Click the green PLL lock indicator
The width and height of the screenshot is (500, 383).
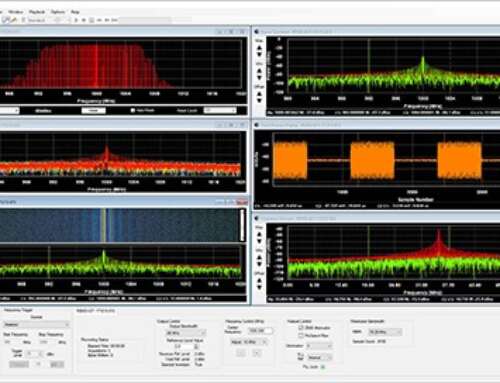coord(322,367)
